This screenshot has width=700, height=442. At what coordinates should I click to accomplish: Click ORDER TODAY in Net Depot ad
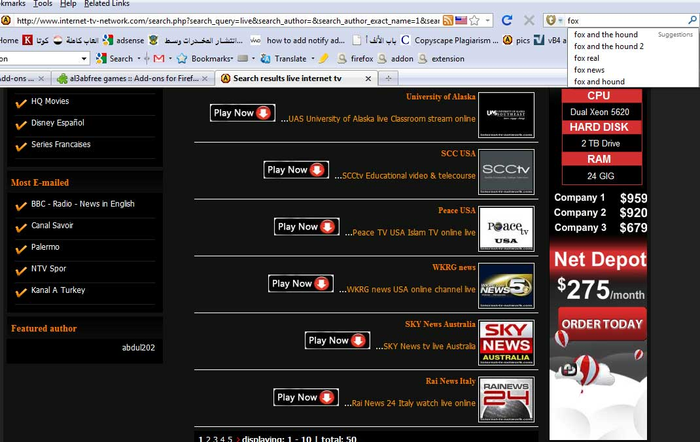click(602, 324)
